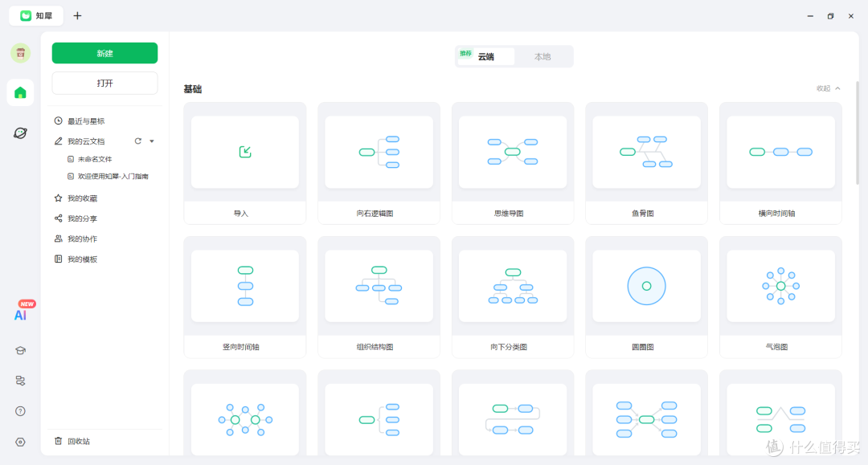Open the sidebar structure icon above help

pos(20,381)
